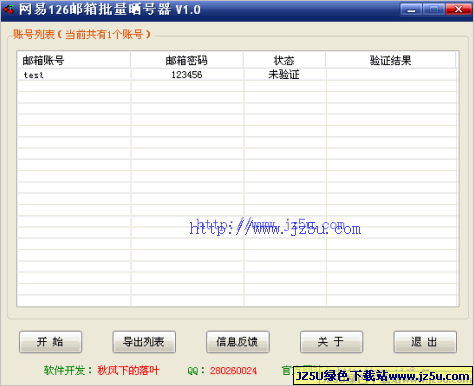Minimize the window
Viewport: 474px width, 386px height.
coord(411,9)
